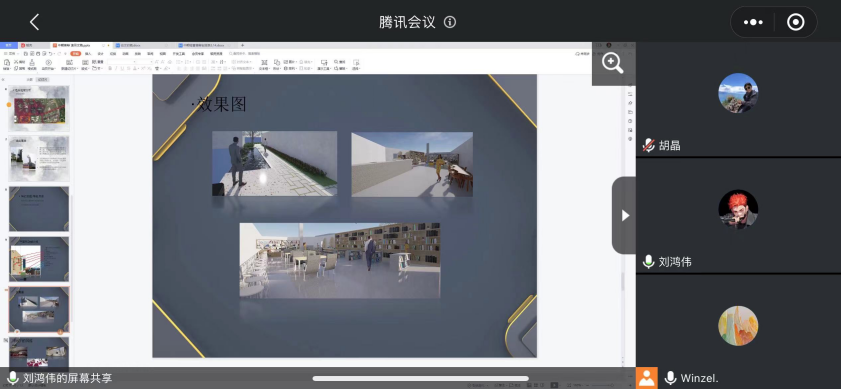
Task: Tap the back arrow in the header
Action: click(34, 22)
